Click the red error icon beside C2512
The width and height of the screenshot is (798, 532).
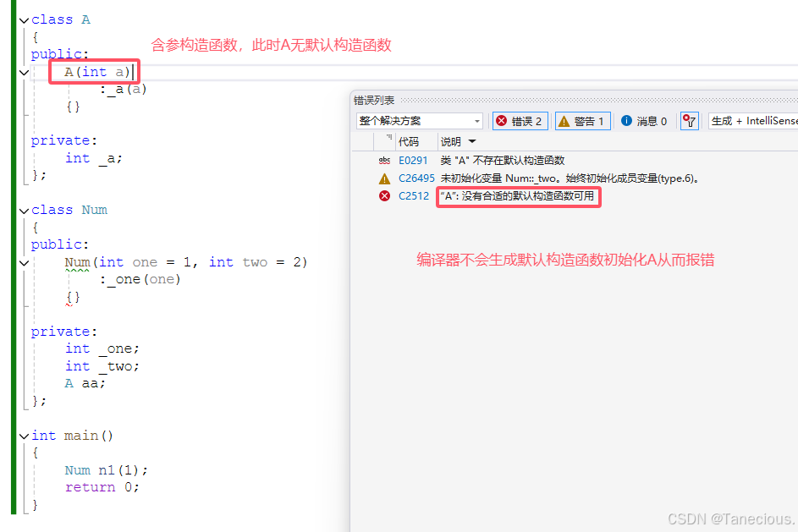click(x=385, y=196)
